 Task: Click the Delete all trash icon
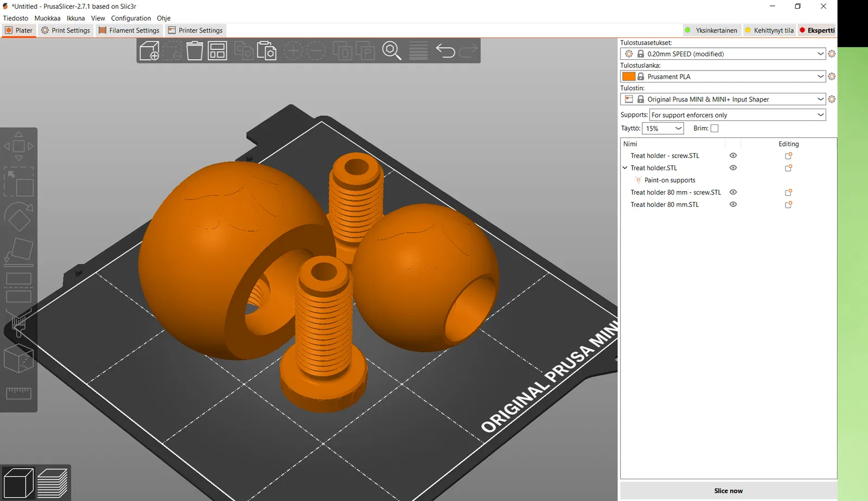pos(195,51)
